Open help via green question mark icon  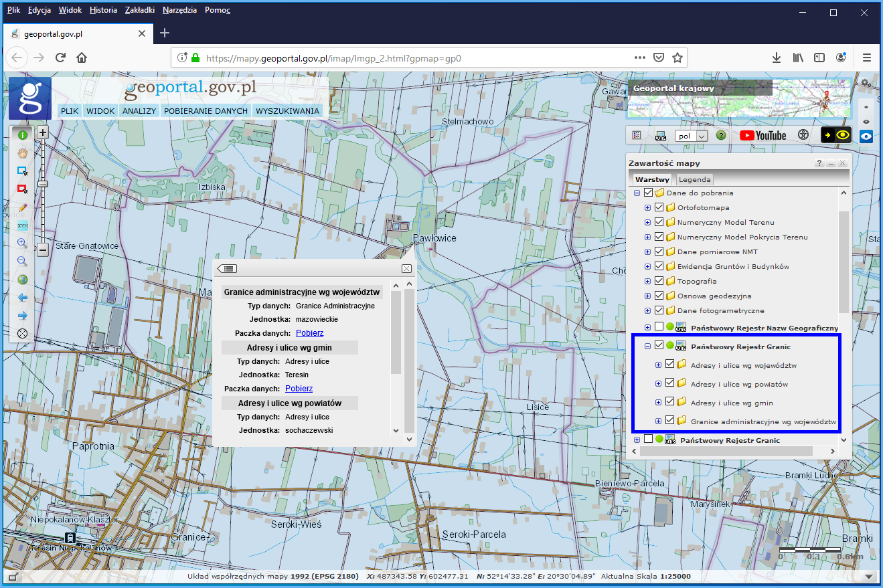pyautogui.click(x=721, y=135)
